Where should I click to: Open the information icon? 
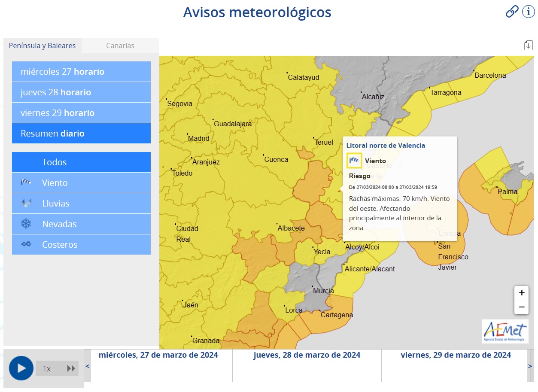tap(528, 12)
